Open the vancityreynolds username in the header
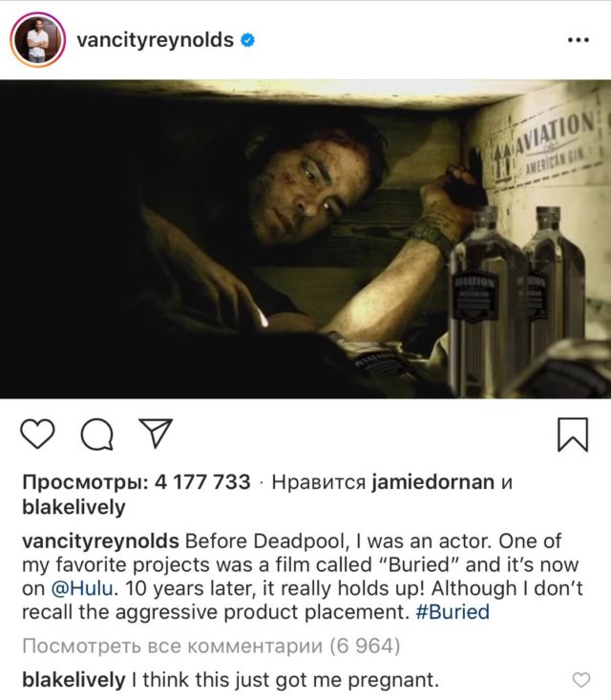The image size is (611, 700). tap(155, 40)
